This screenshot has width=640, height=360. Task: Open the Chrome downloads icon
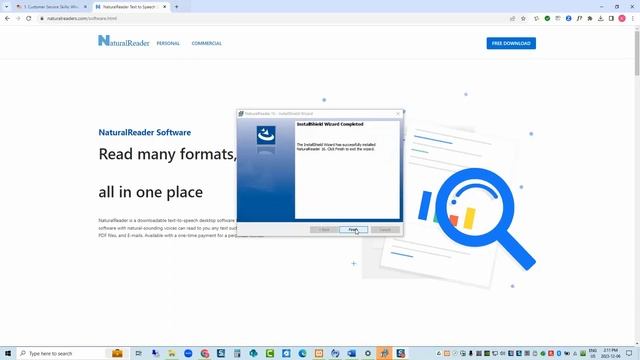point(600,18)
